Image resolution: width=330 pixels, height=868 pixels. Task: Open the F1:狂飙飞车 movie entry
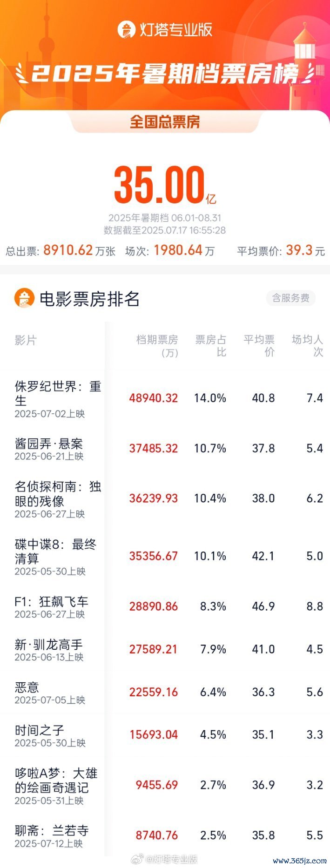tap(51, 602)
